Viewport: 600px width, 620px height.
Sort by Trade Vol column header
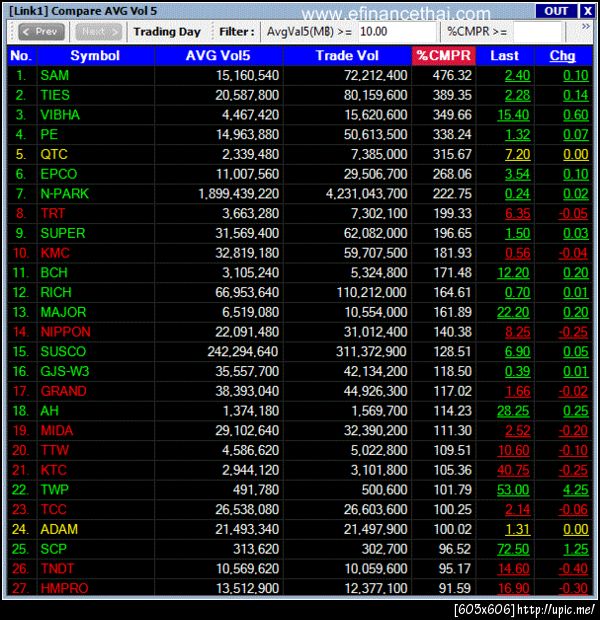(x=347, y=56)
